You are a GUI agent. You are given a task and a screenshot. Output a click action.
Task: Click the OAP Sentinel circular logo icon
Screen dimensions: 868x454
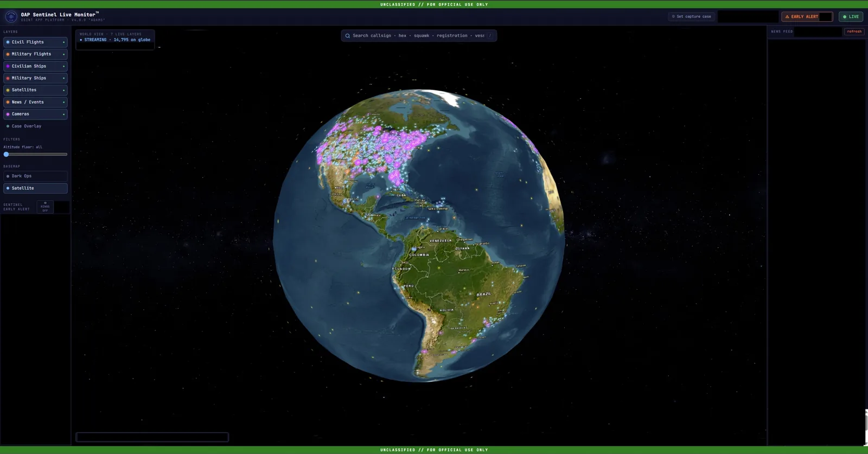point(11,17)
